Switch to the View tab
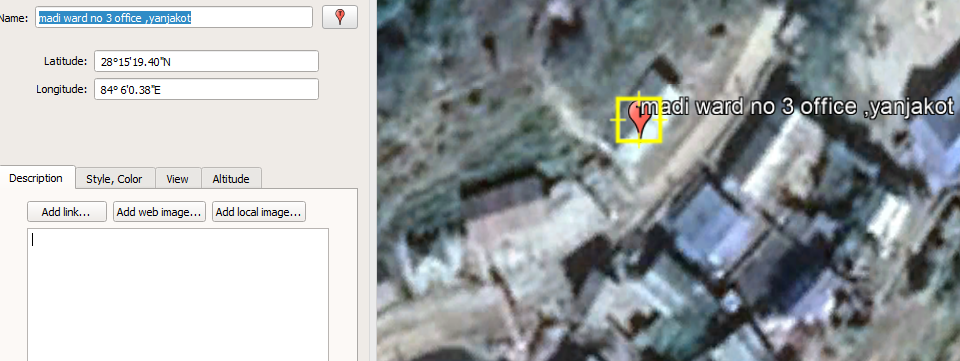The height and width of the screenshot is (361, 960). click(x=178, y=179)
